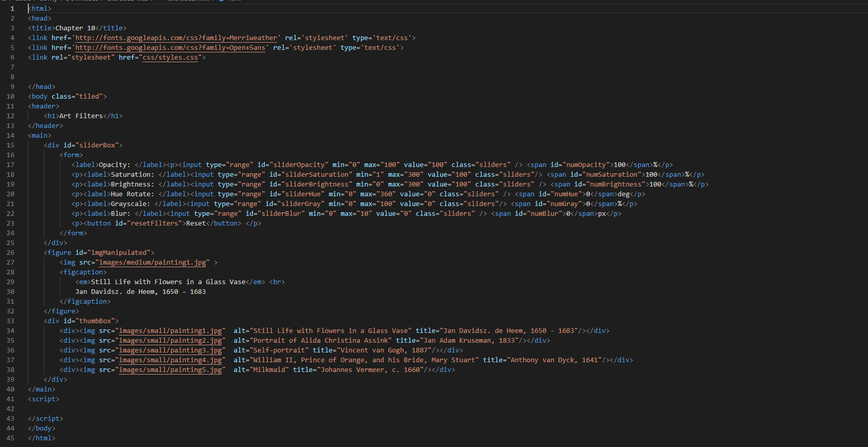
Task: Click the id value "sliderSaturation"
Action: click(317, 175)
